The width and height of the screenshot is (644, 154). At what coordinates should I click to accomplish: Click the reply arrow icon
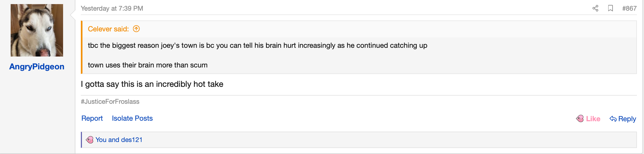[x=613, y=119]
